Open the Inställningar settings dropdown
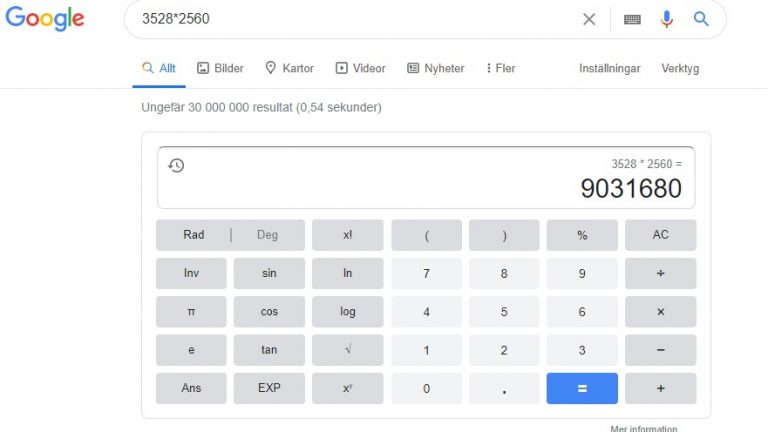 609,68
